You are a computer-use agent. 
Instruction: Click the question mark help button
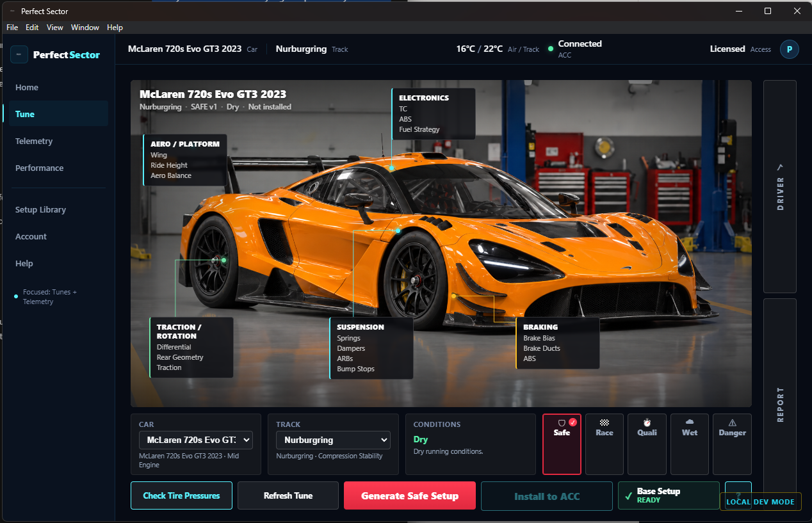point(738,495)
